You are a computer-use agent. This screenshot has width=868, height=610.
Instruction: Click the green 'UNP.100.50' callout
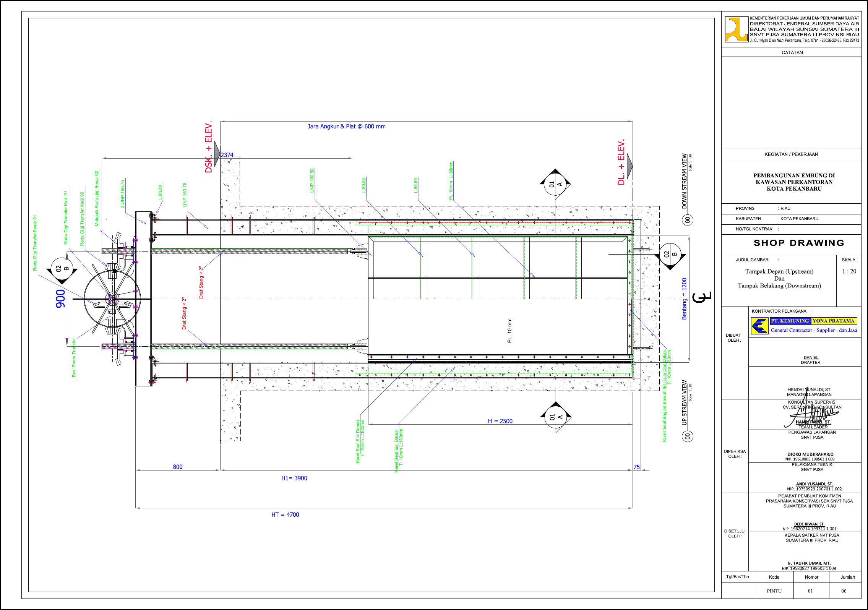click(x=312, y=180)
